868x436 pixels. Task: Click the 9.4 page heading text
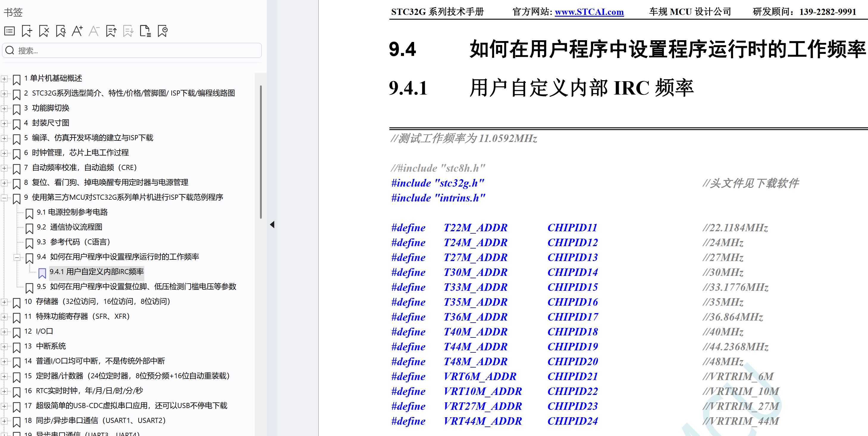[x=627, y=49]
